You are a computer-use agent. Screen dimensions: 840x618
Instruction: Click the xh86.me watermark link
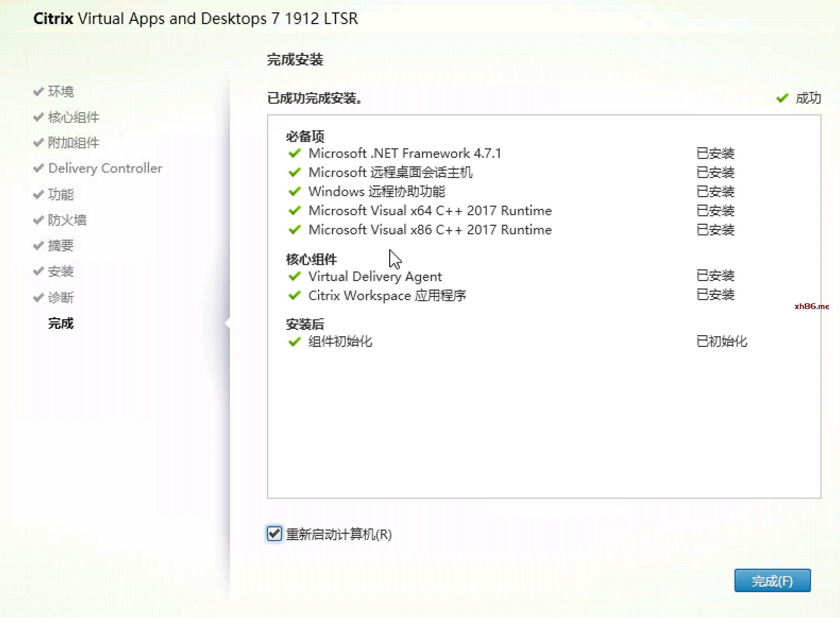pyautogui.click(x=812, y=306)
